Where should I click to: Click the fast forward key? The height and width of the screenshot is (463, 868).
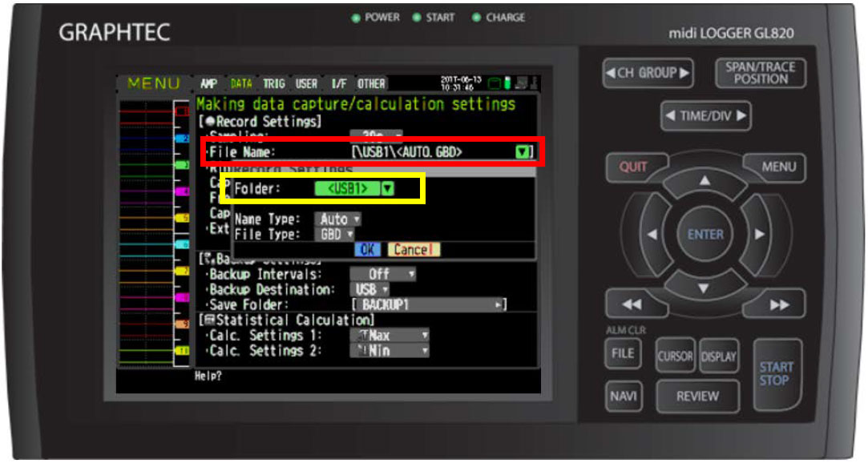[x=779, y=304]
